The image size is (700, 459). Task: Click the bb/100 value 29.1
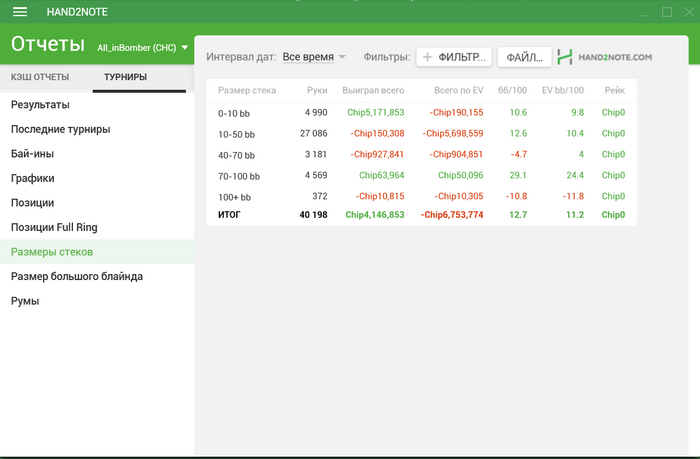[x=518, y=175]
